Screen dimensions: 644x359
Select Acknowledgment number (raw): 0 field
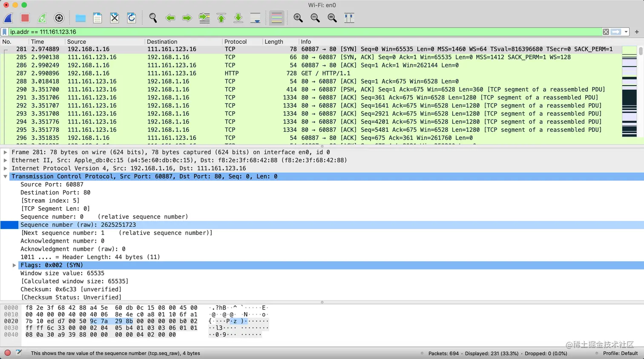pos(73,249)
